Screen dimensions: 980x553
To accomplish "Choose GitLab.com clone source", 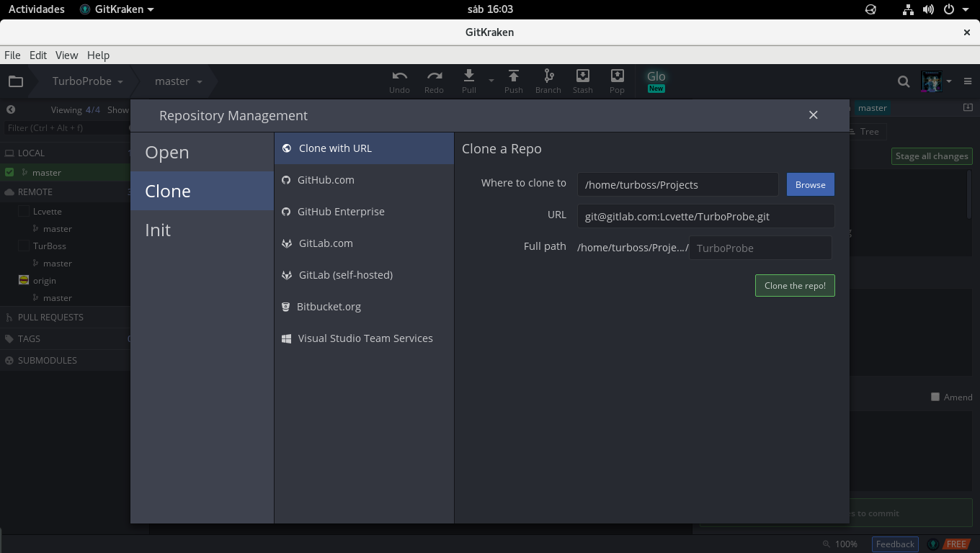I will (364, 243).
